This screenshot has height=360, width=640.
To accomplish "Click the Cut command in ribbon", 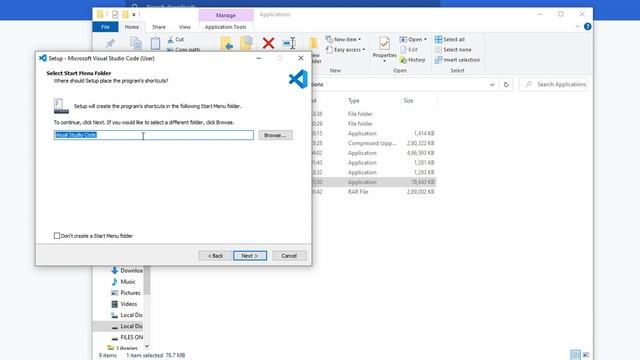I will tap(176, 40).
